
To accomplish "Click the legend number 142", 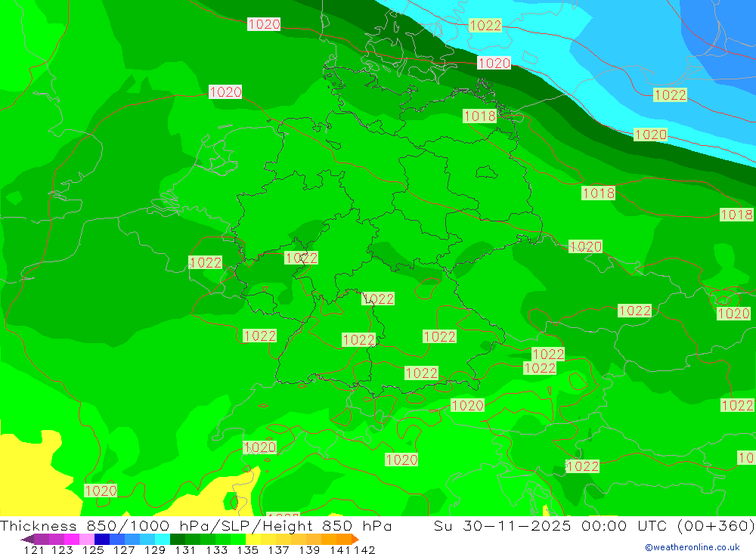I will [364, 549].
